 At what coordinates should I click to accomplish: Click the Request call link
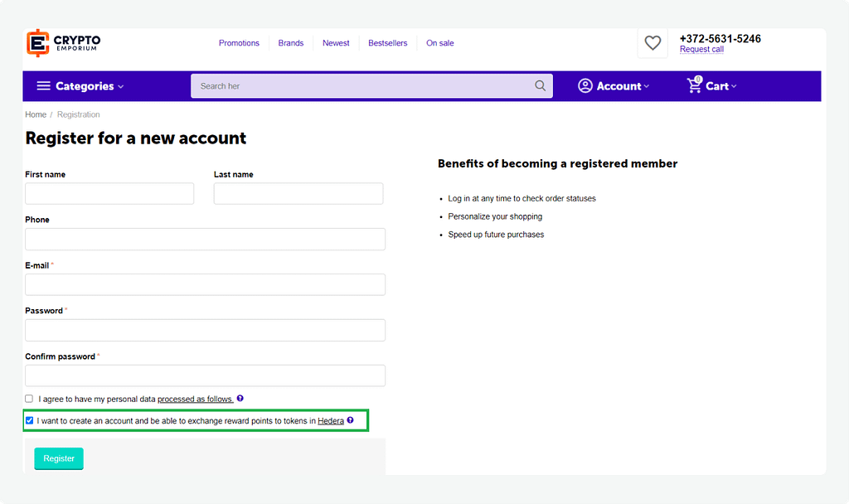pos(701,50)
